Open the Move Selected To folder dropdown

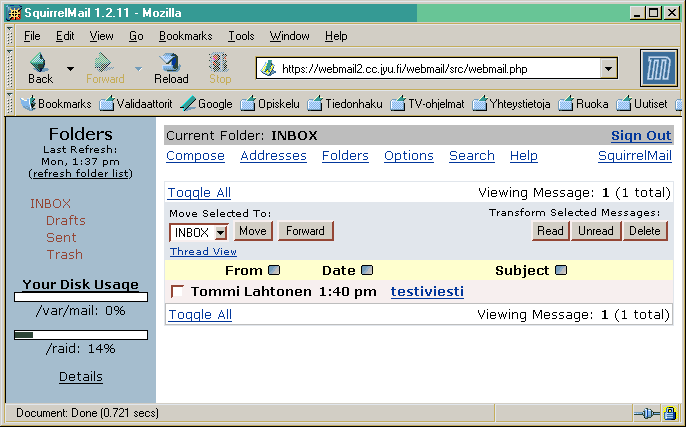point(221,232)
